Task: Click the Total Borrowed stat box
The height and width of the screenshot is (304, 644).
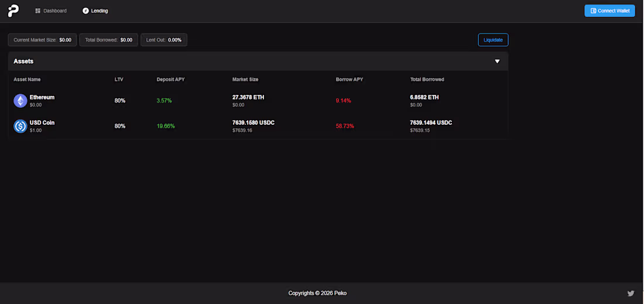Action: click(108, 40)
